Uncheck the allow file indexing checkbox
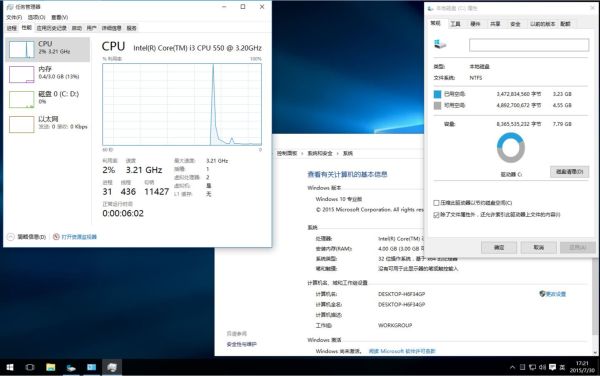The height and width of the screenshot is (376, 600). tap(436, 215)
